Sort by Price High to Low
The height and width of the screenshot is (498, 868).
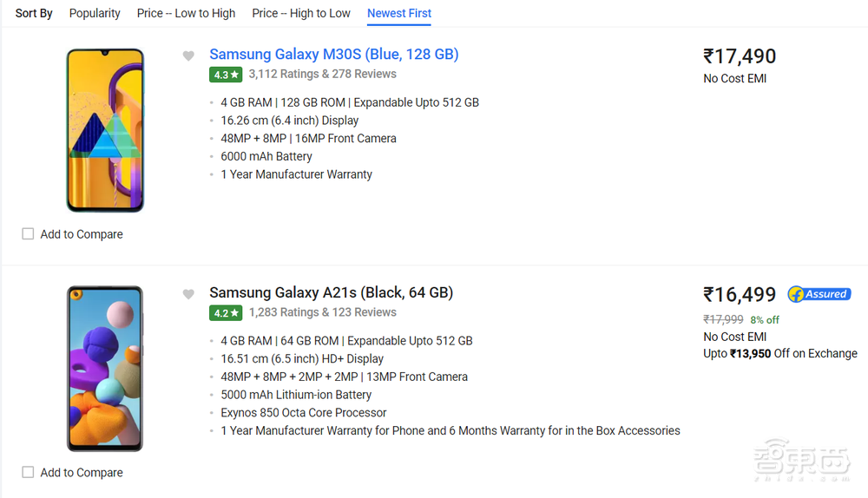click(x=301, y=13)
